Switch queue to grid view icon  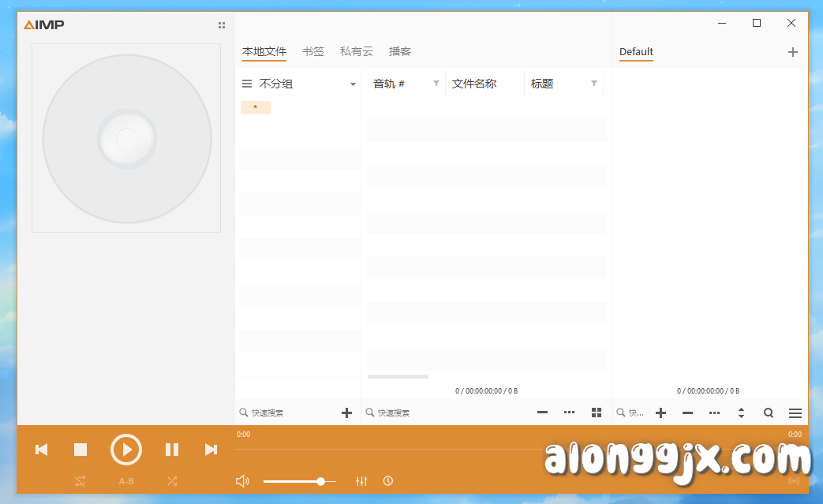(596, 413)
